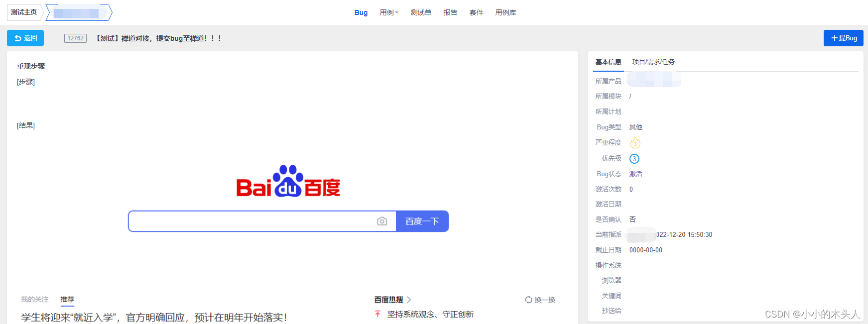This screenshot has height=324, width=868.
Task: Click the +提Bug button
Action: [843, 38]
